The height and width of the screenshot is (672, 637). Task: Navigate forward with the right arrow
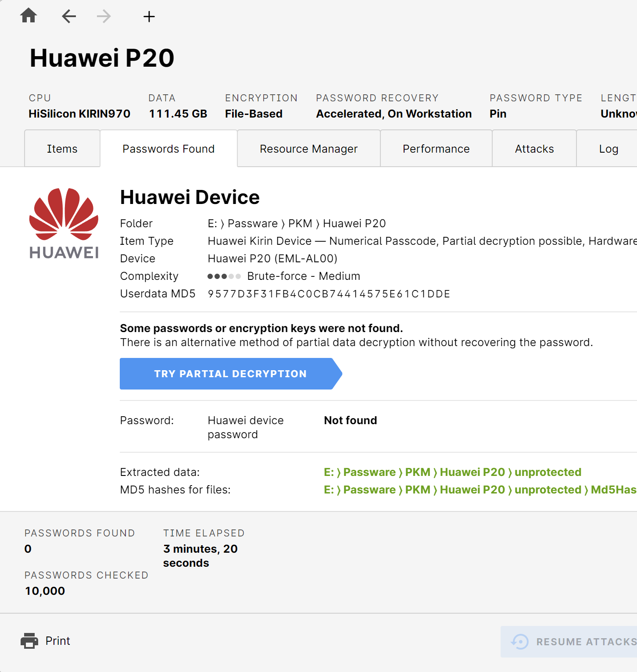pyautogui.click(x=104, y=17)
